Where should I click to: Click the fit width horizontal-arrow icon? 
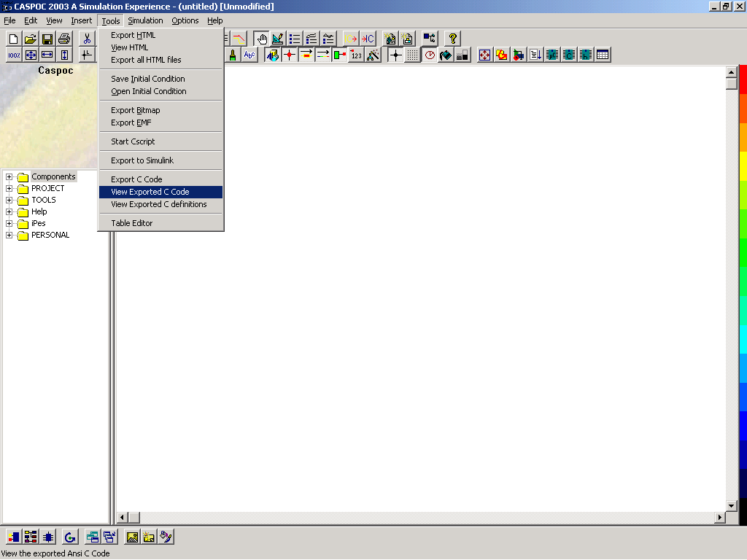point(47,55)
